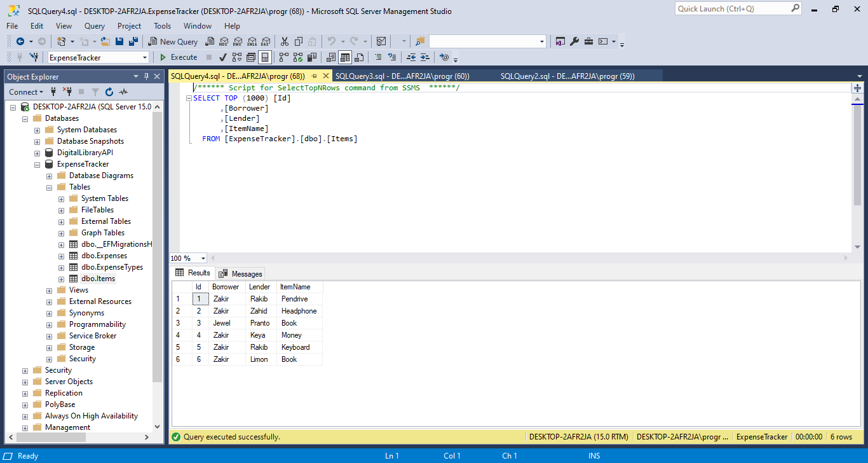868x463 pixels.
Task: Click the Save All icon
Action: click(x=133, y=41)
